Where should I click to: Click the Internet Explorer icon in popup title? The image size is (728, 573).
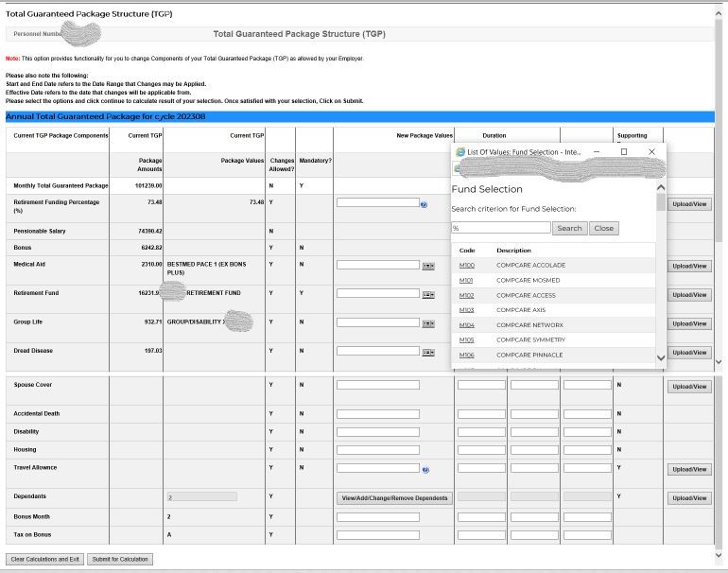(460, 151)
